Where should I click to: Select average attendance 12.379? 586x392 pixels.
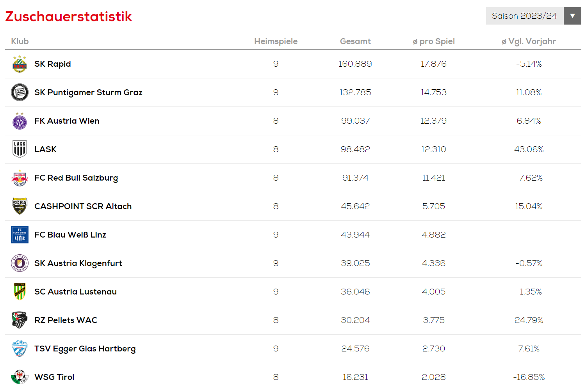click(434, 121)
